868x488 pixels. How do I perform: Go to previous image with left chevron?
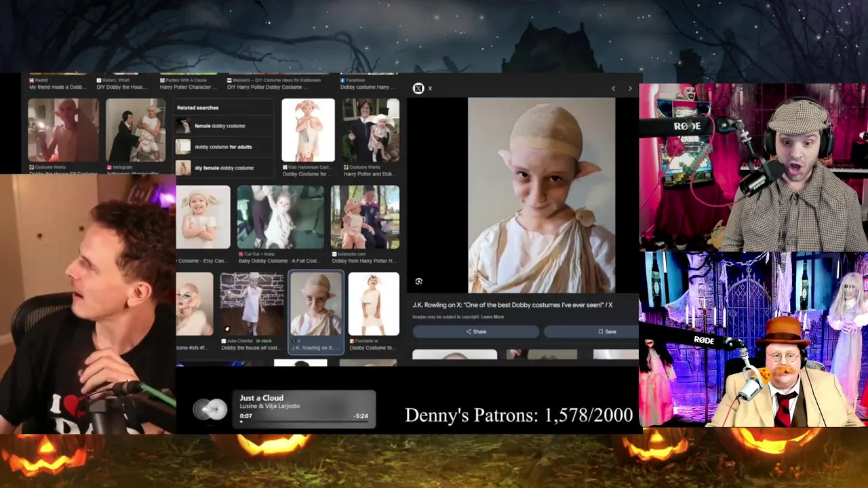[613, 88]
